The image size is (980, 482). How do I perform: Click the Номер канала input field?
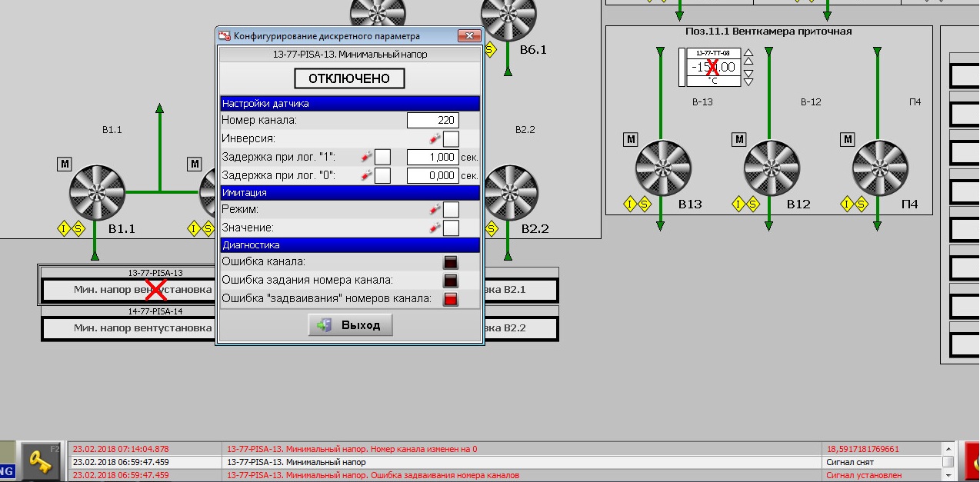[432, 120]
